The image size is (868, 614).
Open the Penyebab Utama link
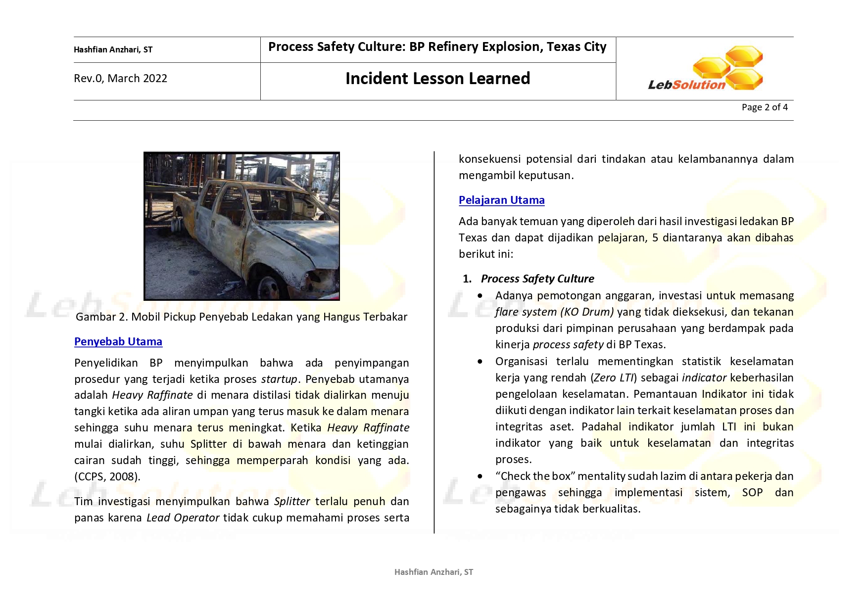[118, 341]
